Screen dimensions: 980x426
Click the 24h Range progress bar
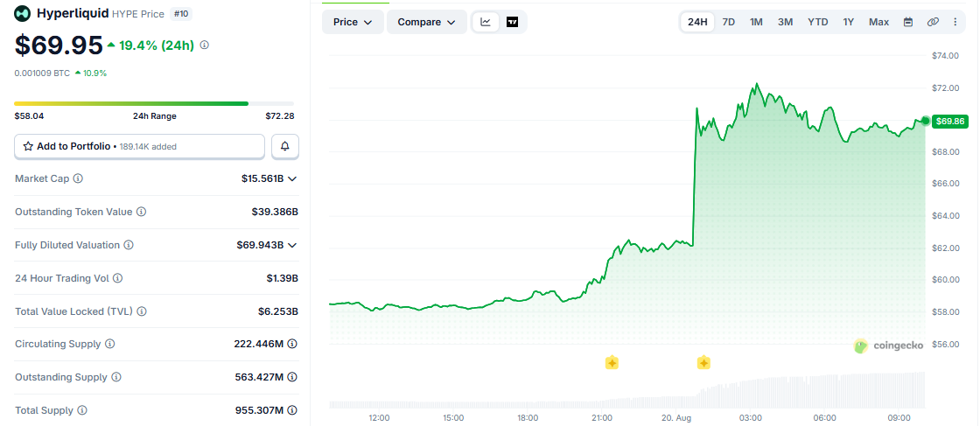pyautogui.click(x=154, y=103)
